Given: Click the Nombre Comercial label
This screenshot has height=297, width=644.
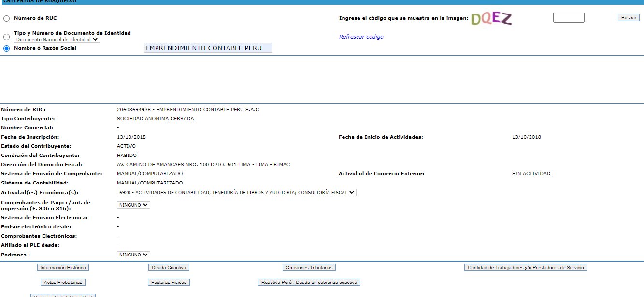Looking at the screenshot, I should coord(27,128).
